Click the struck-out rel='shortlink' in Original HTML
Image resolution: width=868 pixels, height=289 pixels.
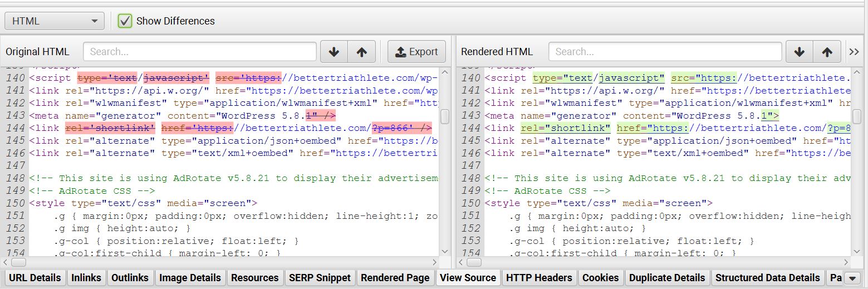click(x=110, y=128)
